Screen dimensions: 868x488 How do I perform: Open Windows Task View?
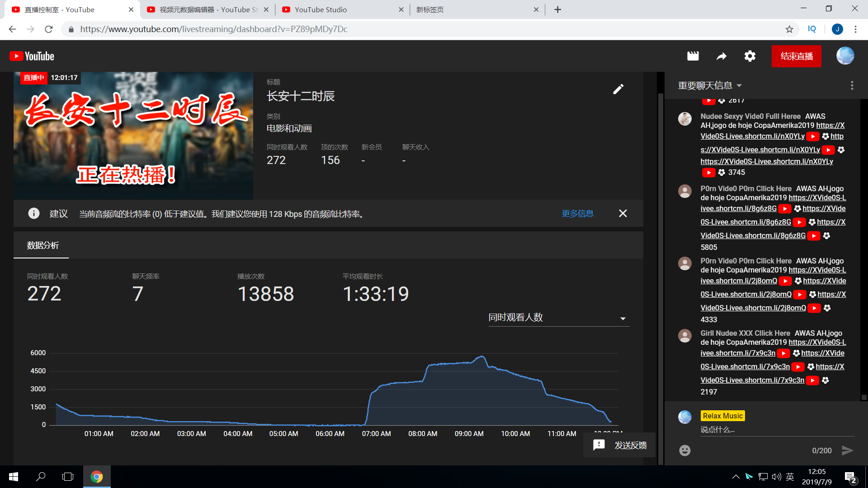tap(68, 477)
